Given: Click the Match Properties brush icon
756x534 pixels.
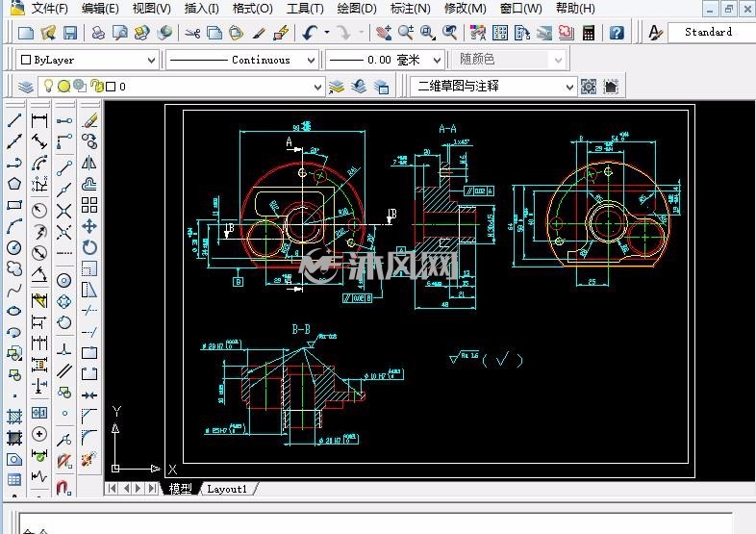Looking at the screenshot, I should click(x=260, y=33).
